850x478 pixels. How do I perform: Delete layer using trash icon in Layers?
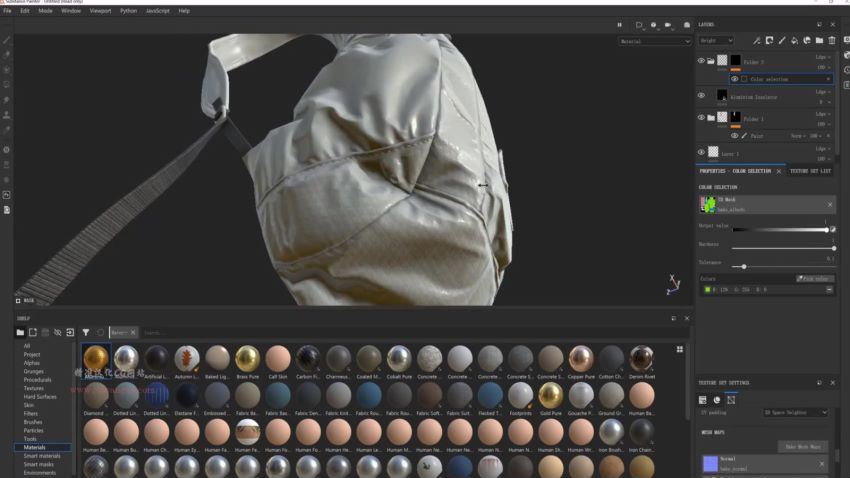tap(832, 41)
